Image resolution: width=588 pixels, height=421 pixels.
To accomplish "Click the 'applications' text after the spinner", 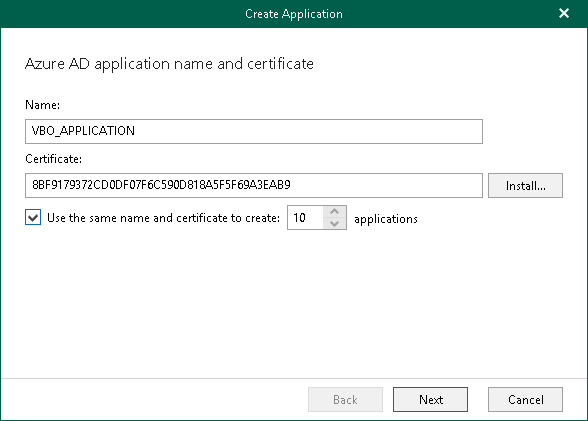I will (386, 219).
